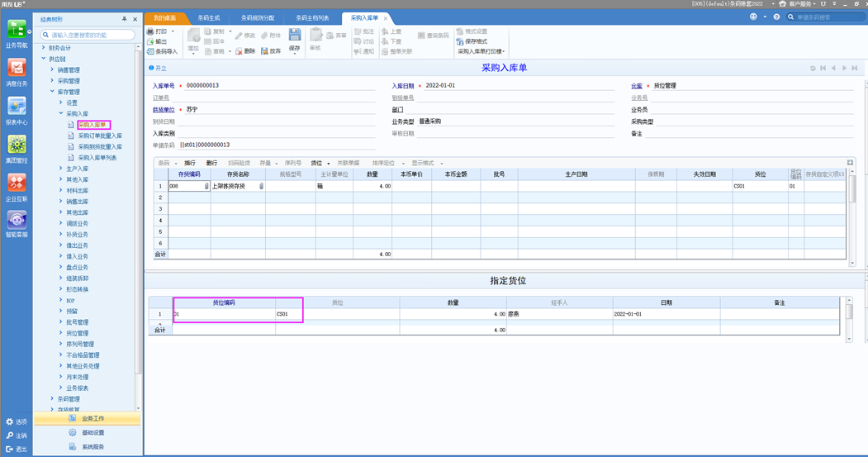The width and height of the screenshot is (868, 457).
Task: Click the 弃审 icon
Action: (x=330, y=36)
